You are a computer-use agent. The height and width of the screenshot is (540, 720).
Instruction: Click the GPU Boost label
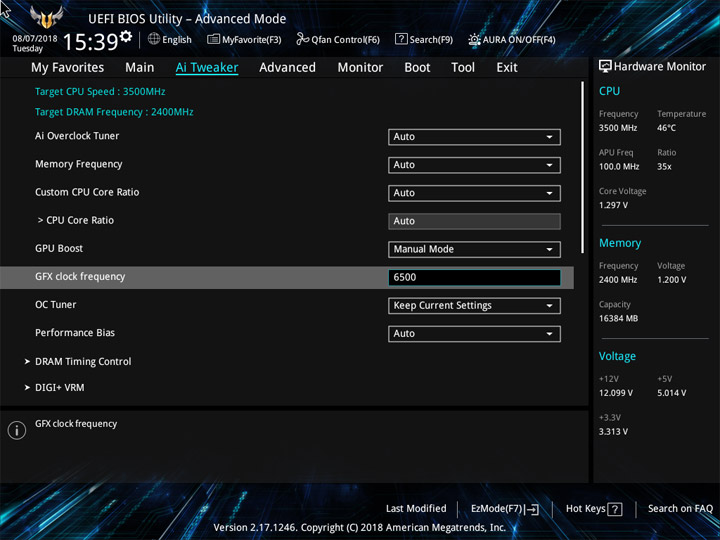59,248
